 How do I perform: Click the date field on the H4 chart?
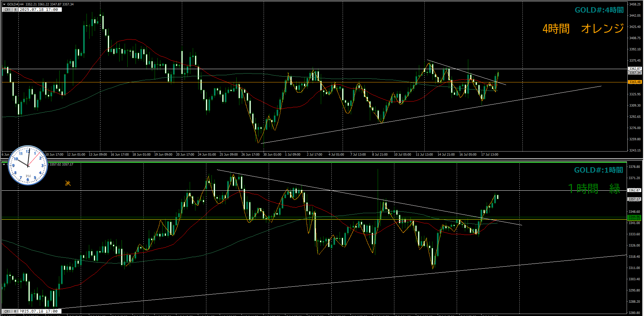point(40,10)
